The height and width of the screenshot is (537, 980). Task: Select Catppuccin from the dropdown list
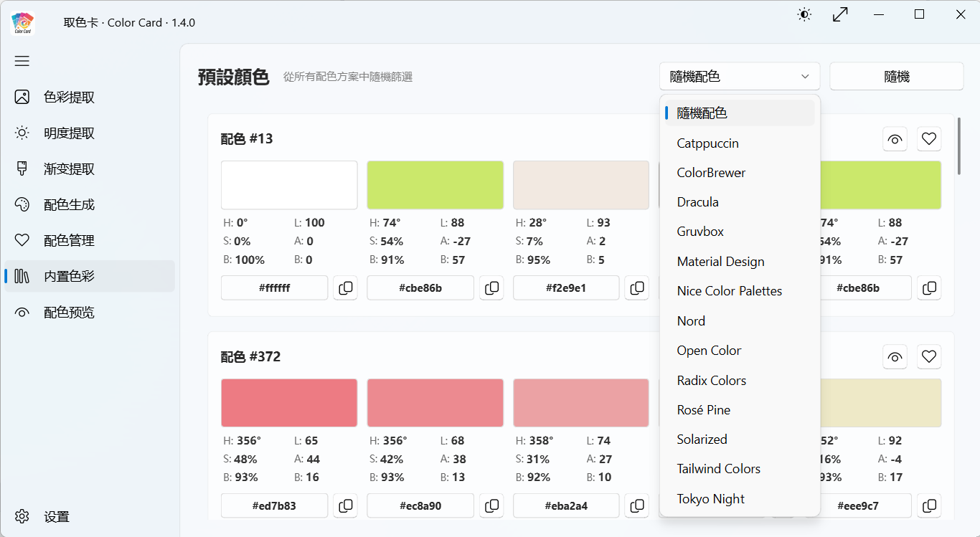[x=707, y=143]
